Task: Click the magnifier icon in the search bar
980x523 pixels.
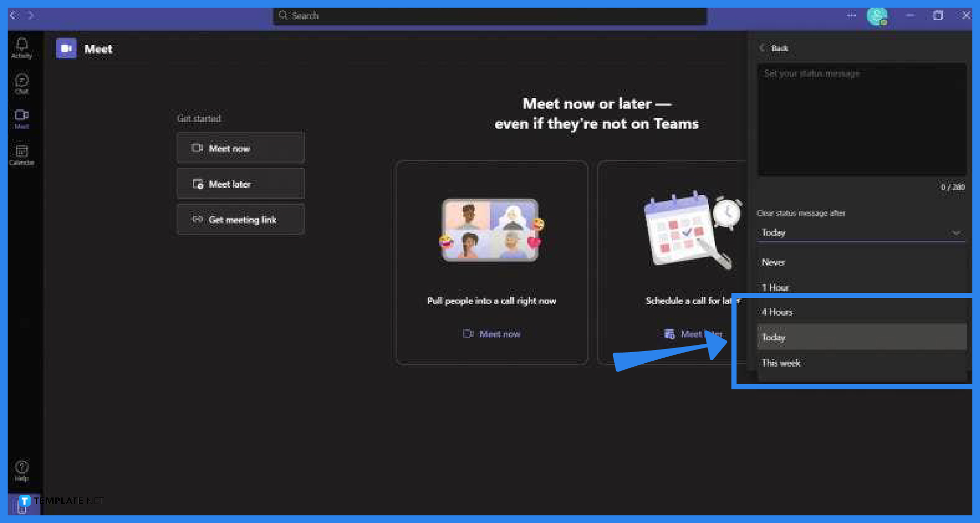Action: [284, 16]
